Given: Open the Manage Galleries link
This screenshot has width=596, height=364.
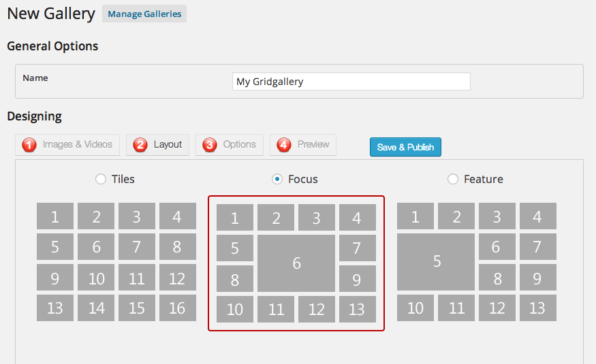Looking at the screenshot, I should coord(144,14).
